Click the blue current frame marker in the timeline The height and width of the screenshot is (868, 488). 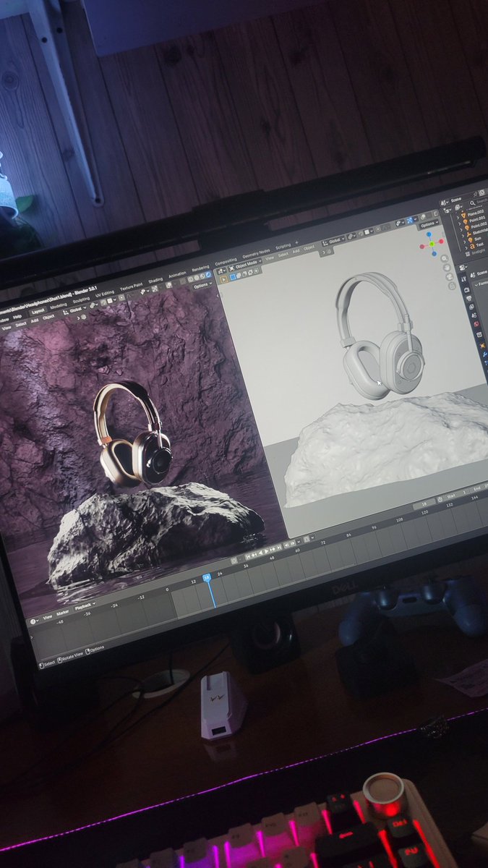click(207, 576)
